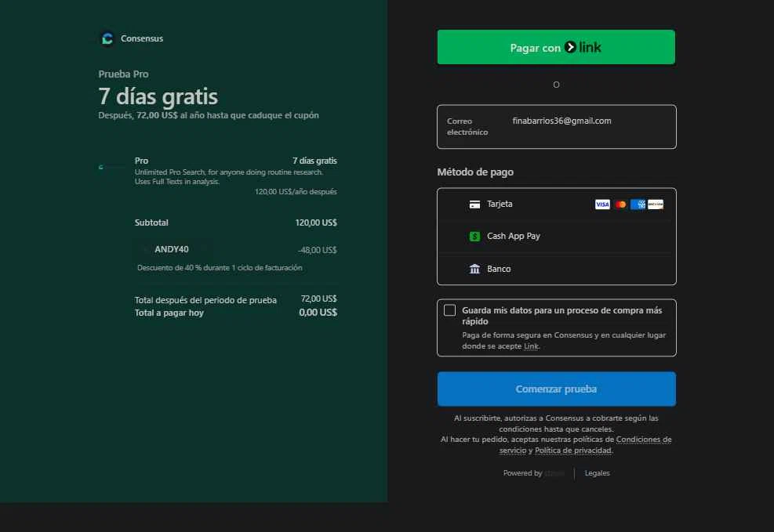Screen dimensions: 774x532
Task: Click the Visa card logo
Action: (602, 204)
